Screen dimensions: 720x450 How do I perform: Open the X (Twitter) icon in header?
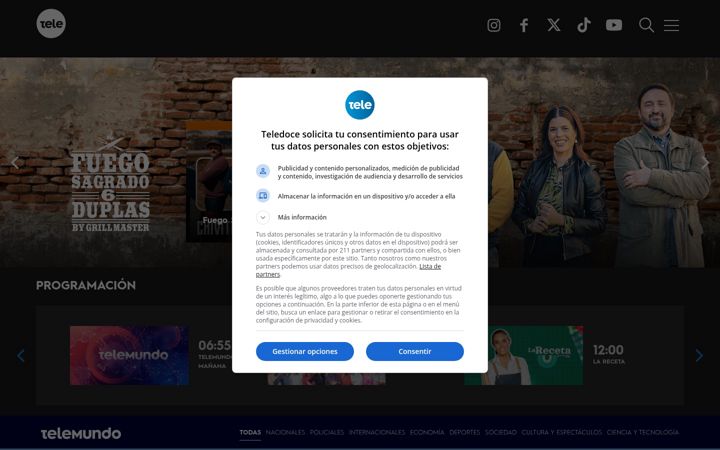pyautogui.click(x=554, y=25)
